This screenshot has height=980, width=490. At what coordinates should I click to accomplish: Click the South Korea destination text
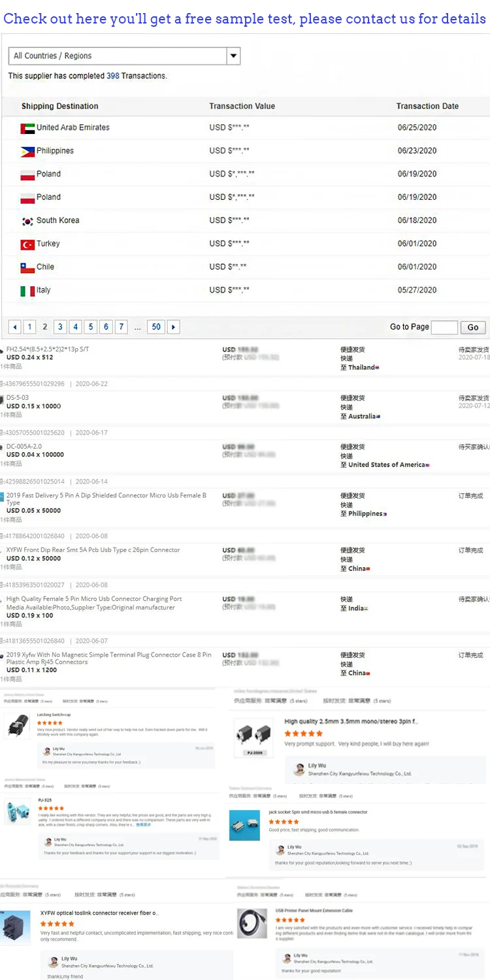tap(58, 220)
